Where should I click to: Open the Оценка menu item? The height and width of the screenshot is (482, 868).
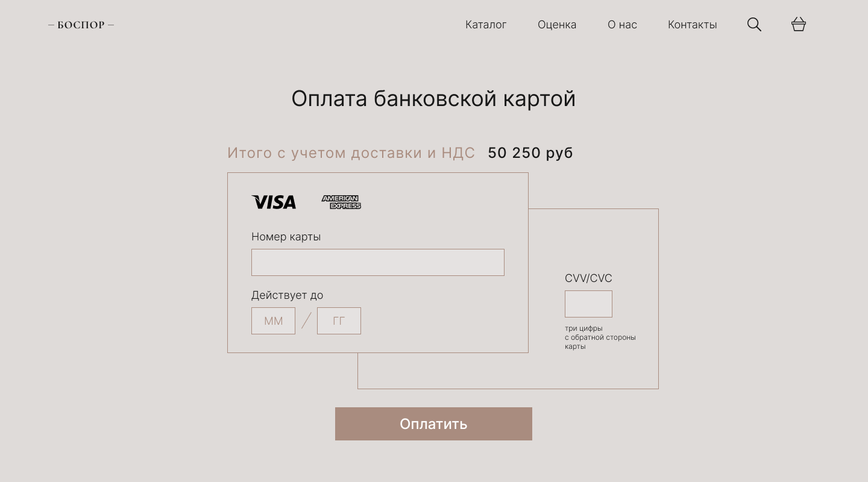[x=557, y=25]
